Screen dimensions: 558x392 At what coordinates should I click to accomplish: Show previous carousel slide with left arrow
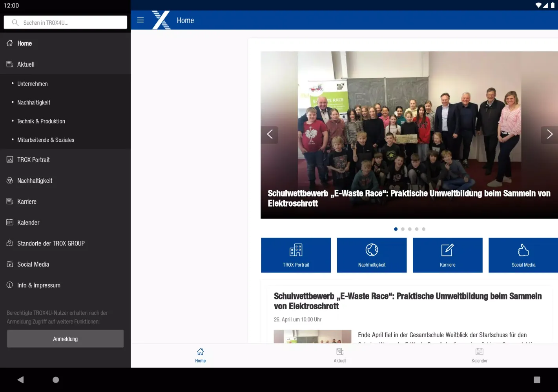click(270, 134)
